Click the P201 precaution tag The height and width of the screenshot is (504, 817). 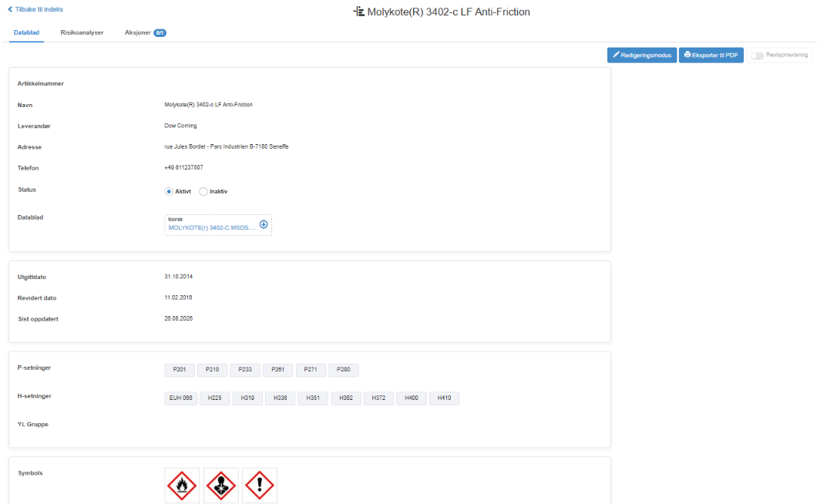point(180,370)
